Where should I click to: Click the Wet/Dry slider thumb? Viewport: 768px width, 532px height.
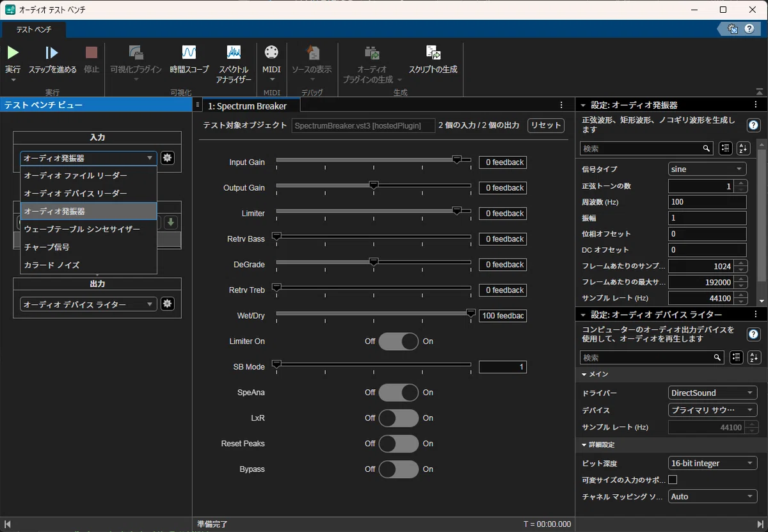tap(471, 314)
